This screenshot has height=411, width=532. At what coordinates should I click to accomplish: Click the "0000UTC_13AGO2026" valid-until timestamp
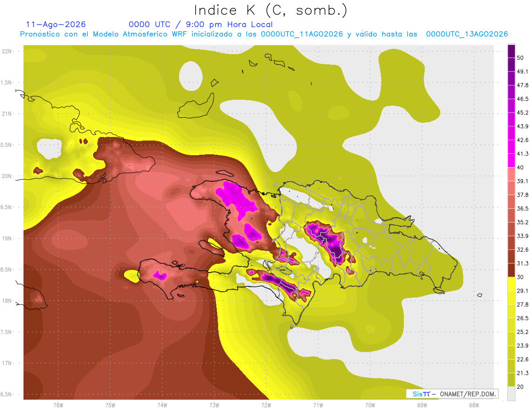[467, 34]
